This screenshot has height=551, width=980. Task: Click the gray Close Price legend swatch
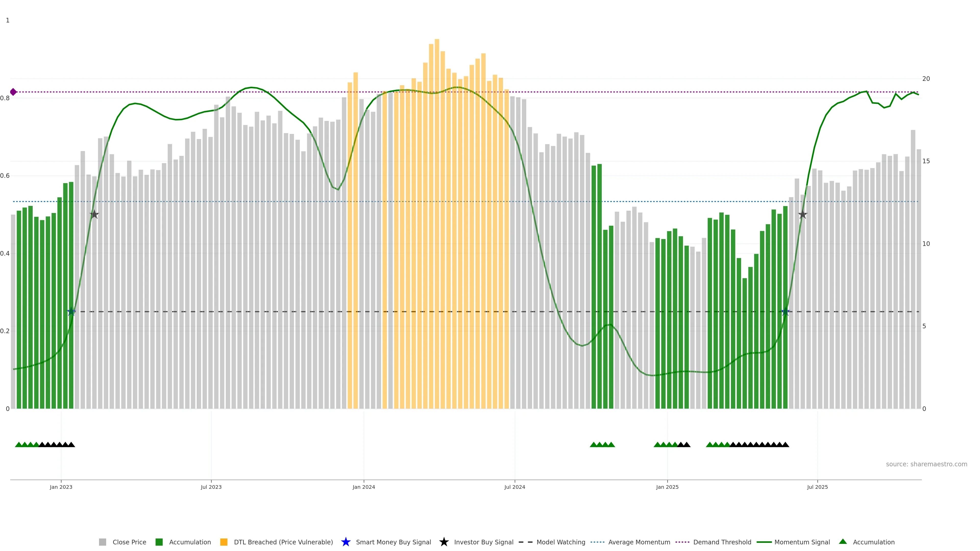102,542
